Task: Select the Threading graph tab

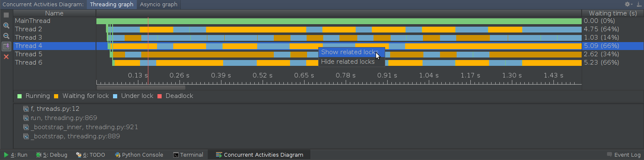Action: pyautogui.click(x=112, y=5)
